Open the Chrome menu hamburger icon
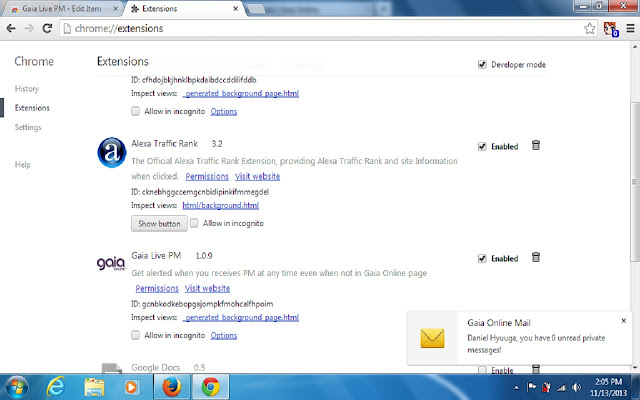Screen dimensions: 640x400 [630, 29]
